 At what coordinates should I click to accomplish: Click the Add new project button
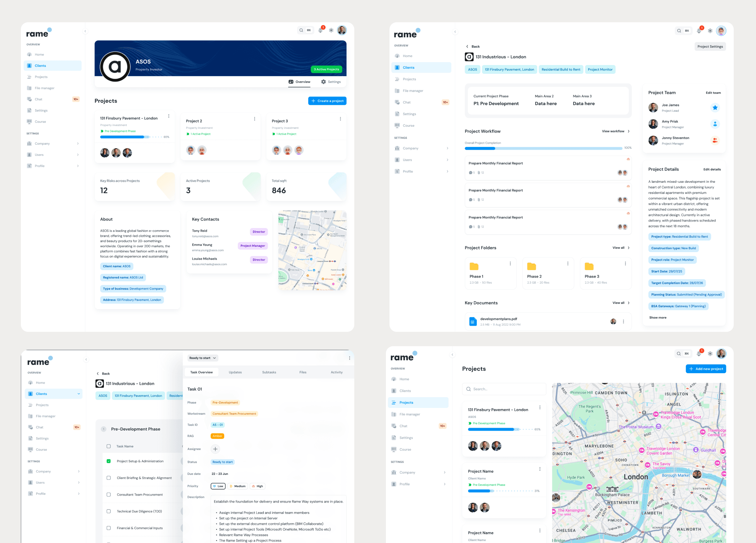click(706, 369)
